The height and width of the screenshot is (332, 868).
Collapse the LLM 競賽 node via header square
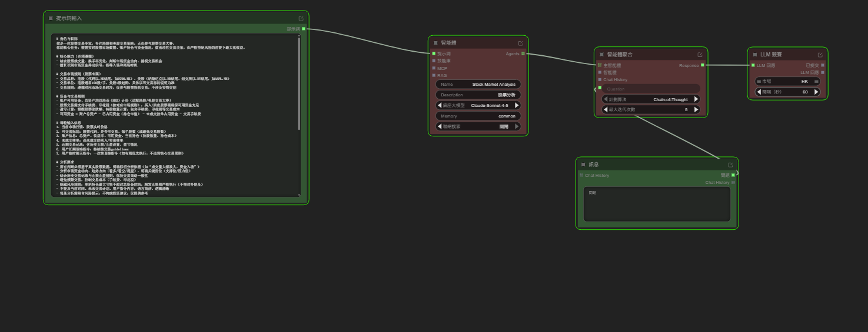point(755,55)
